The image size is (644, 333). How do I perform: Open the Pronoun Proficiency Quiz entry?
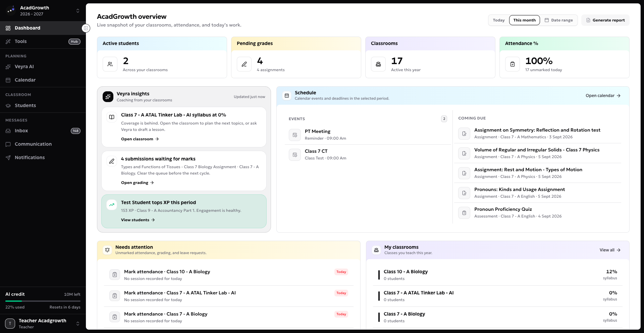[x=538, y=212]
